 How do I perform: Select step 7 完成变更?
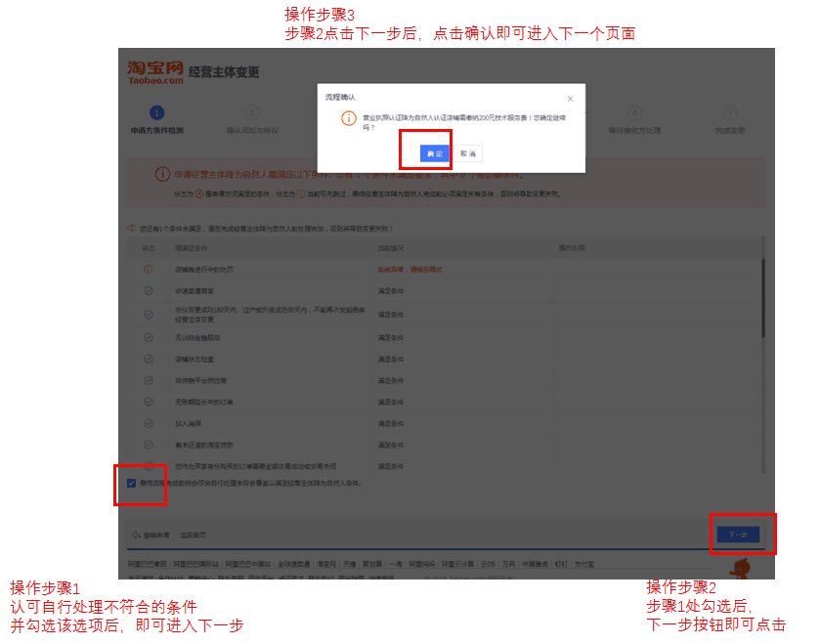point(730,120)
